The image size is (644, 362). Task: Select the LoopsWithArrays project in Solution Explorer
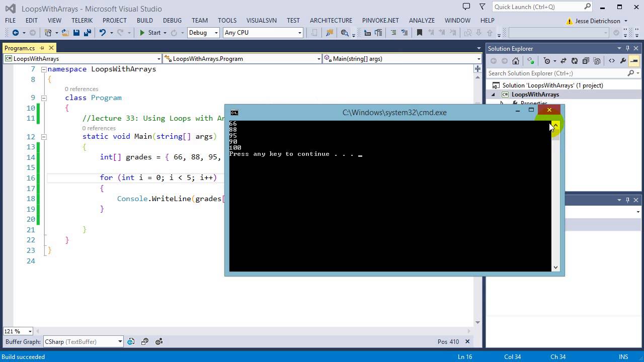(x=535, y=95)
